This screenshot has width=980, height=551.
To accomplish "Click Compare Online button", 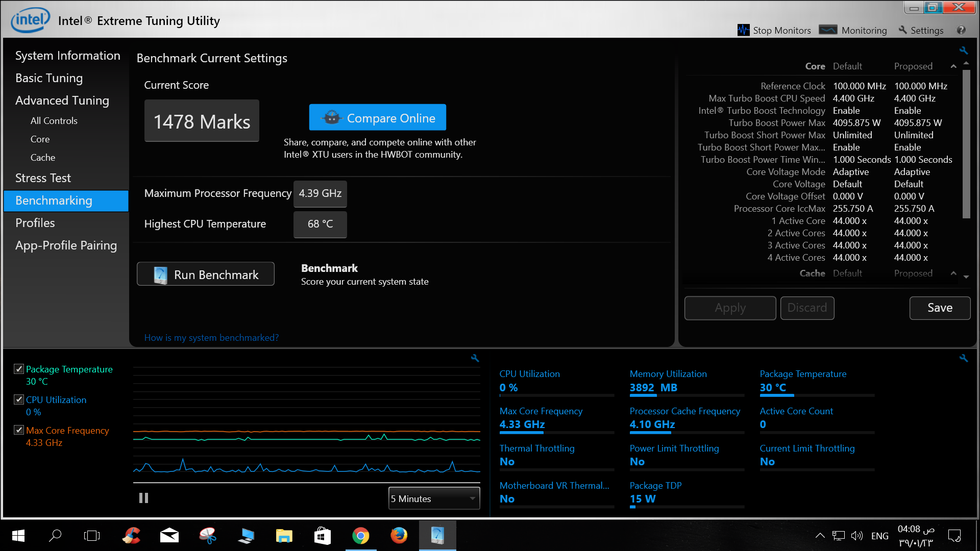I will coord(378,118).
